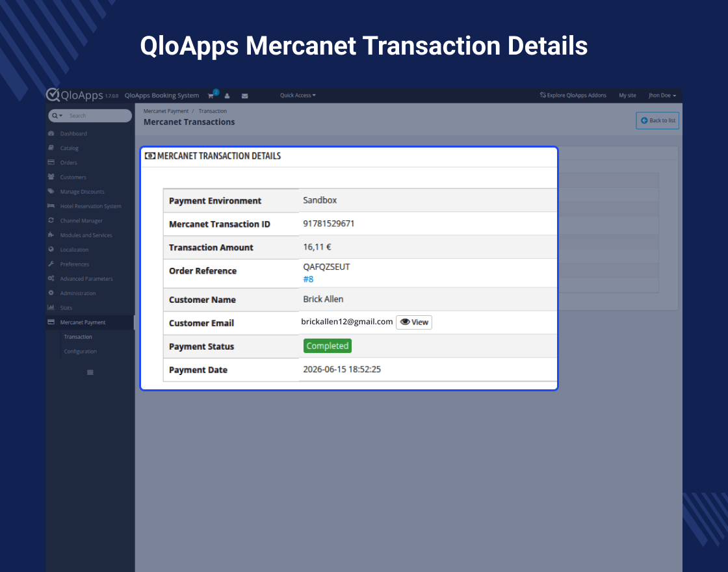Click the Catalog sidebar icon

pyautogui.click(x=51, y=148)
